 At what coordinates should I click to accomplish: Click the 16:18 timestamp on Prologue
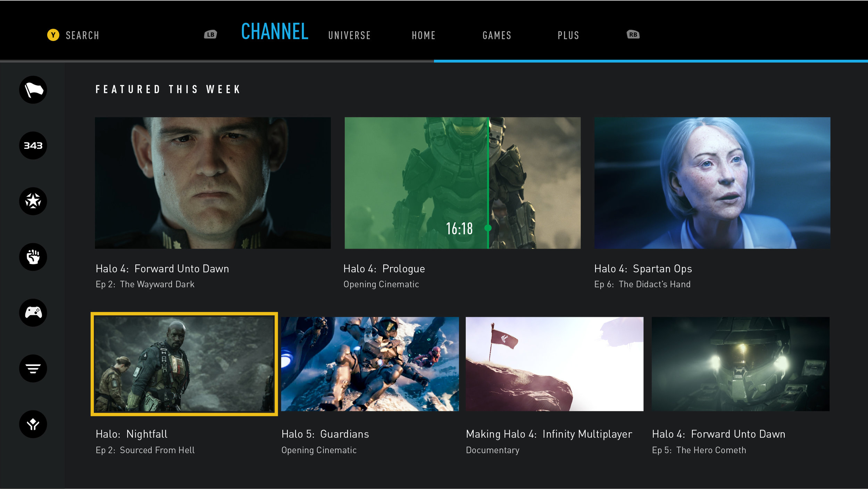coord(459,229)
